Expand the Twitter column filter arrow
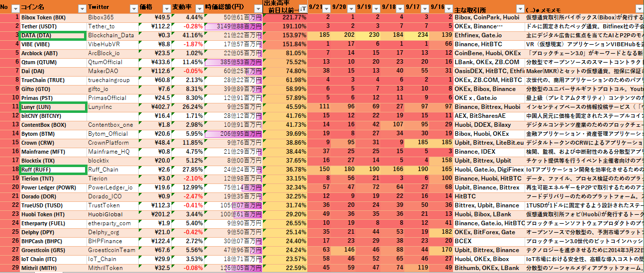Screen dimensions: 644x273 (x=133, y=8)
